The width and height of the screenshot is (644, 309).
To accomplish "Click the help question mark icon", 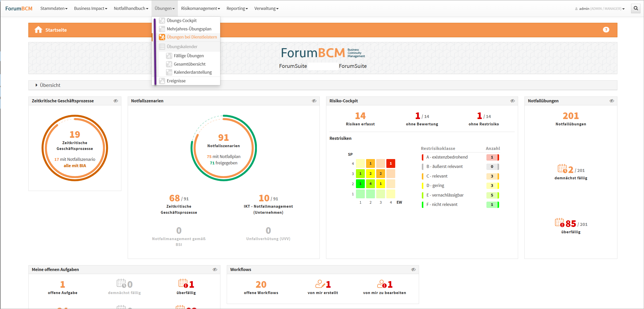I will tap(606, 30).
